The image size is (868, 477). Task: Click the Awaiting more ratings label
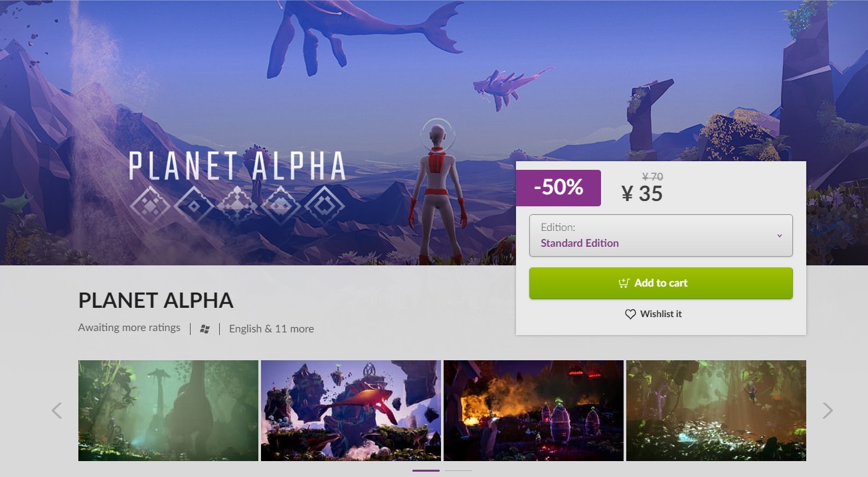click(x=129, y=327)
